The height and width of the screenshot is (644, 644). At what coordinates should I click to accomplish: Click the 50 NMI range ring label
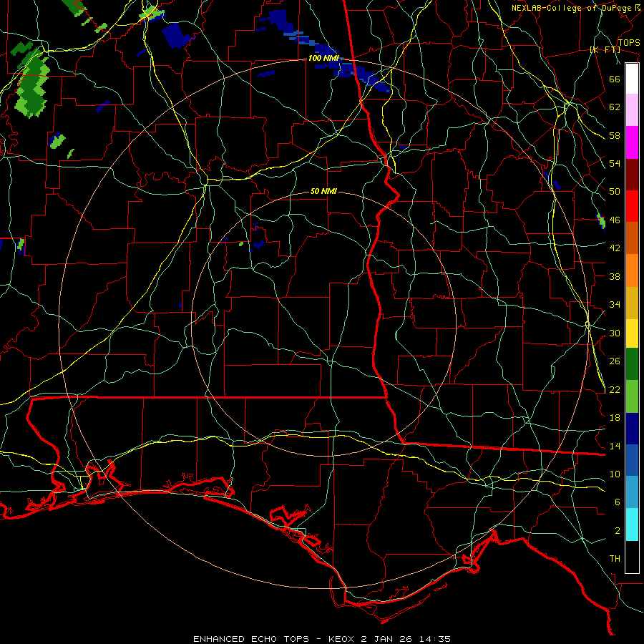(323, 191)
